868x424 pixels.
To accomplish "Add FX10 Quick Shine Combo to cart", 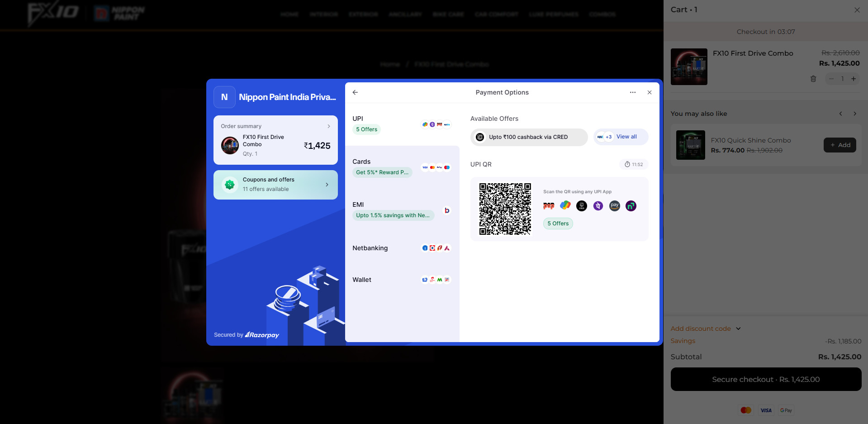I will click(840, 145).
